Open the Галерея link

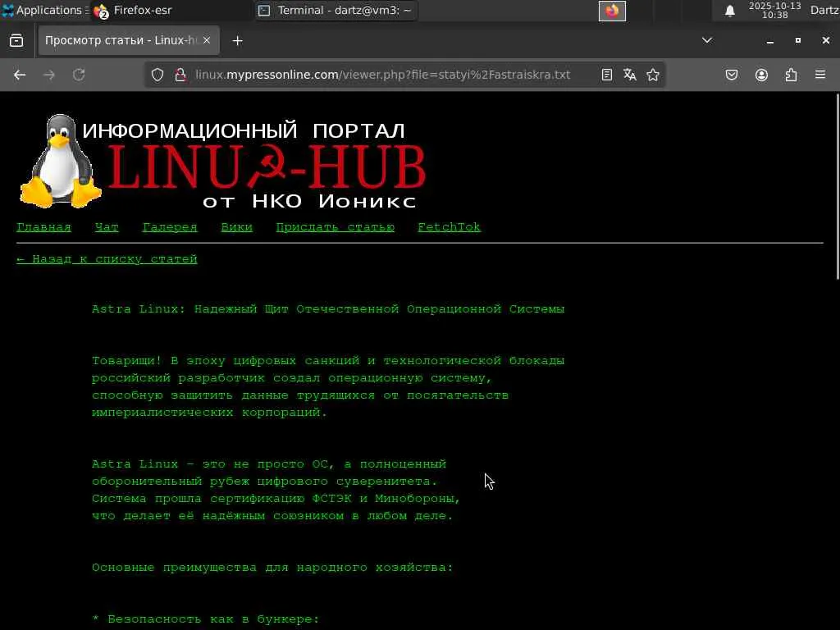170,227
